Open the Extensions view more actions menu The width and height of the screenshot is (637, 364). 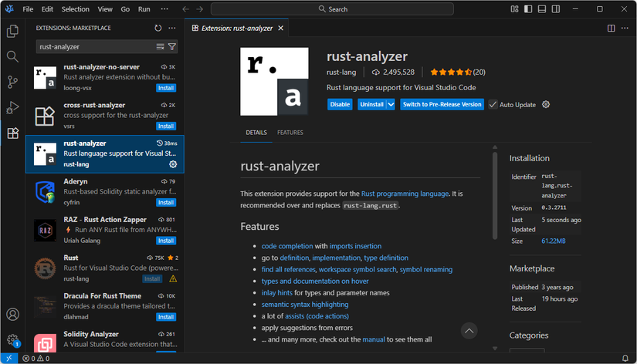tap(172, 28)
